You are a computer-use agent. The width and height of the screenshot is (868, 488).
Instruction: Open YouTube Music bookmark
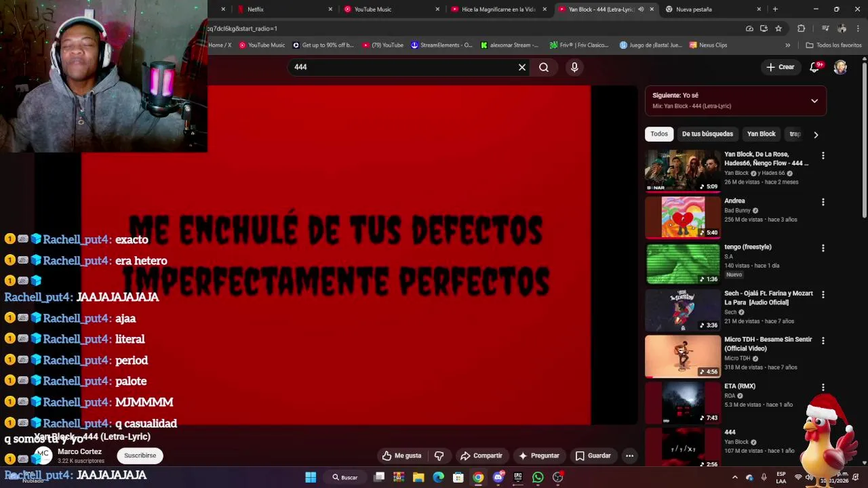[x=262, y=45]
